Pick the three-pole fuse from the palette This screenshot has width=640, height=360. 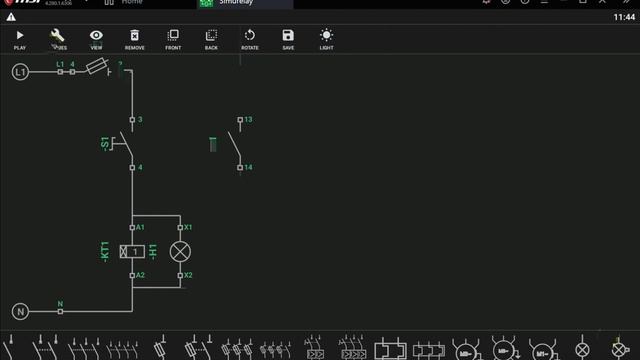tap(237, 349)
